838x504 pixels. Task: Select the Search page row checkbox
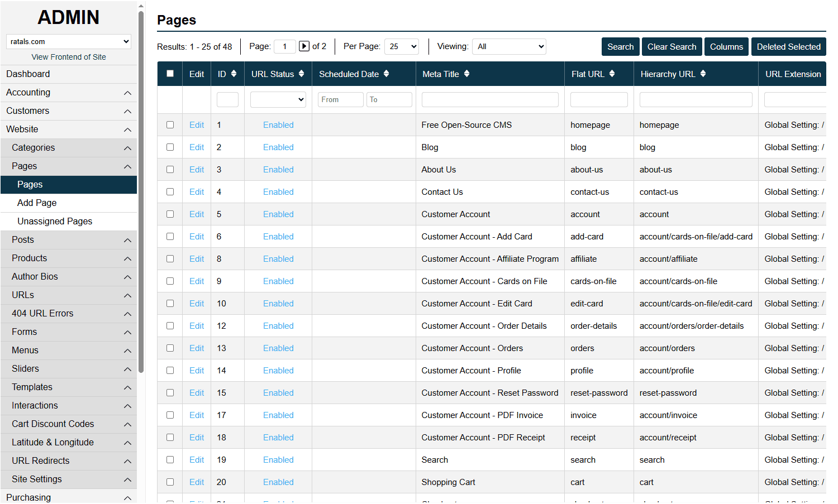(x=170, y=460)
